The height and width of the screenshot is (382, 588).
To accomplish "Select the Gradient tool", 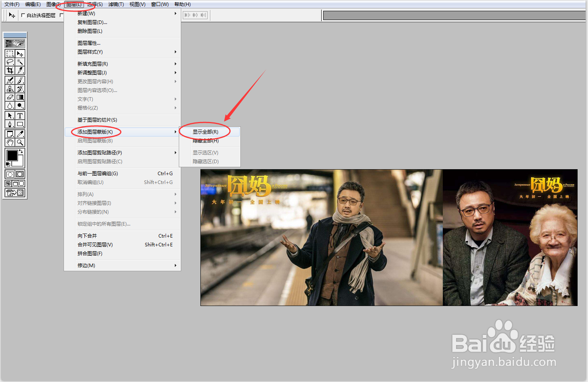I will click(20, 97).
